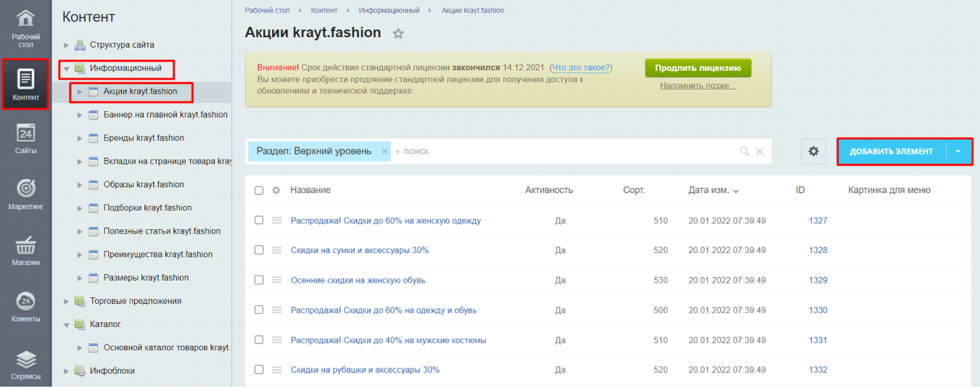Open action menu for row 1329

tap(277, 280)
